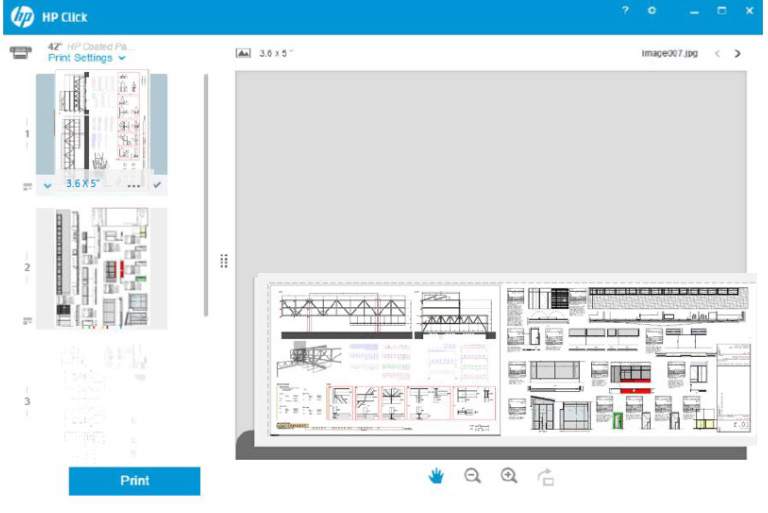Zoom out of the print preview
The image size is (768, 513).
pos(473,476)
